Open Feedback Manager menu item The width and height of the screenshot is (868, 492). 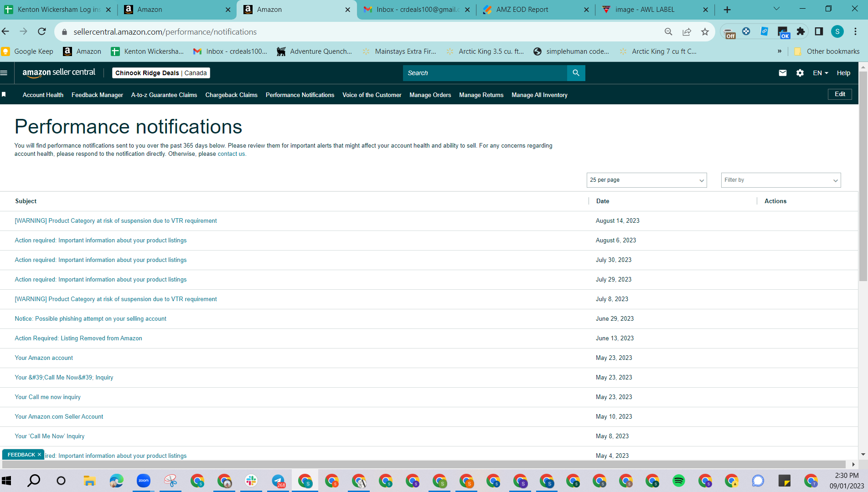[97, 95]
